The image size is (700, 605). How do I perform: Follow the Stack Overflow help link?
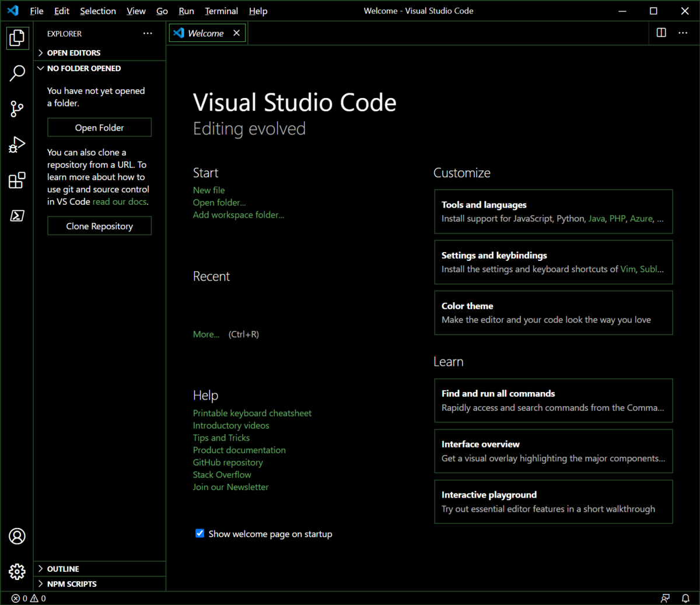pos(222,474)
